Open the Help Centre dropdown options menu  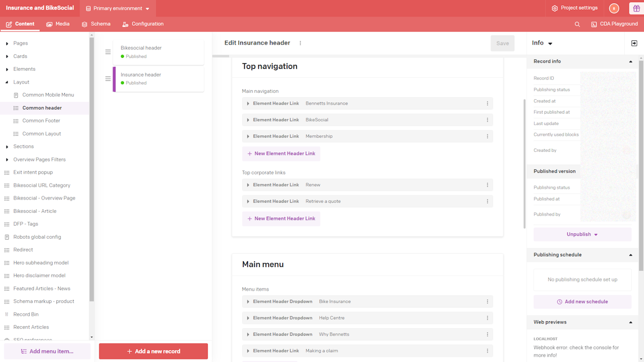click(487, 318)
